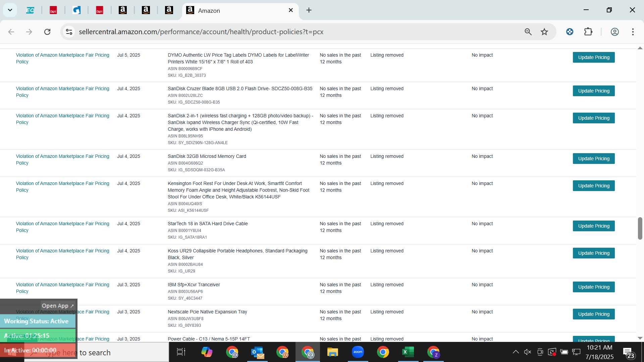Open Zoom from the taskbar
This screenshot has height=362, width=644.
[x=358, y=352]
